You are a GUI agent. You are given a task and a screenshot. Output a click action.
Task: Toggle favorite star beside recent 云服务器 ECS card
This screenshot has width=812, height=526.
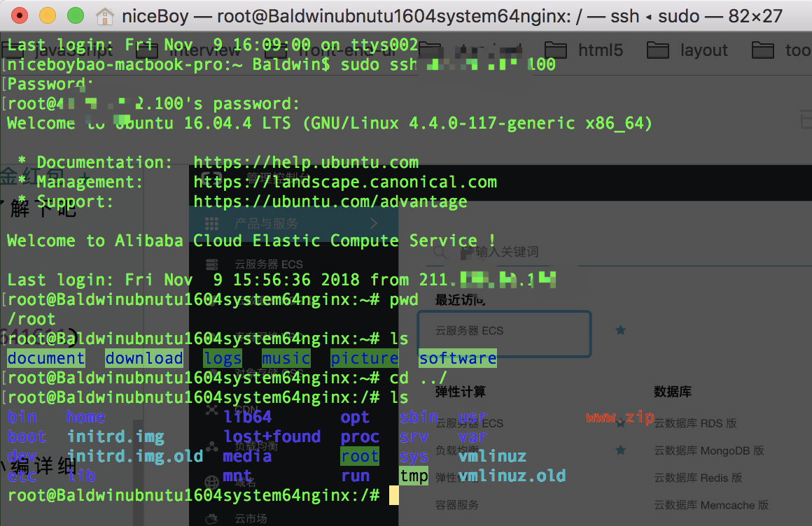point(620,330)
